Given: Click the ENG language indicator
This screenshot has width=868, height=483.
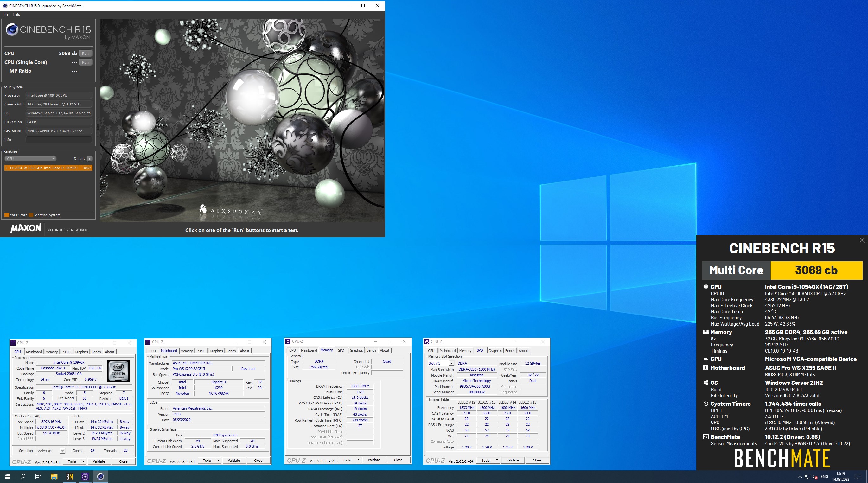Looking at the screenshot, I should 824,477.
